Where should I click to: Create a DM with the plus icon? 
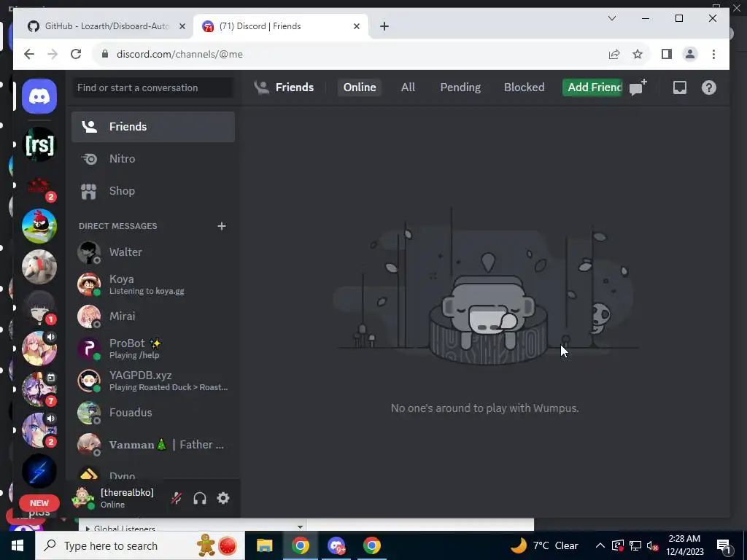click(x=222, y=226)
